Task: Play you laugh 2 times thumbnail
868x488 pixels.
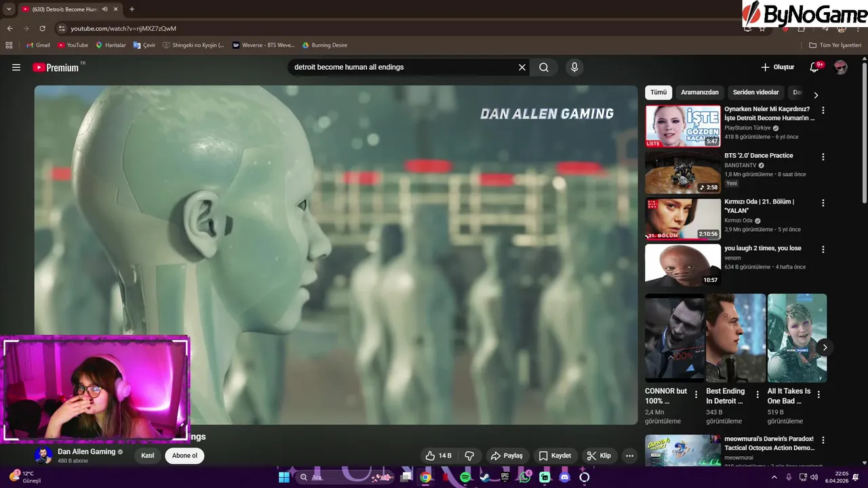Action: (683, 265)
